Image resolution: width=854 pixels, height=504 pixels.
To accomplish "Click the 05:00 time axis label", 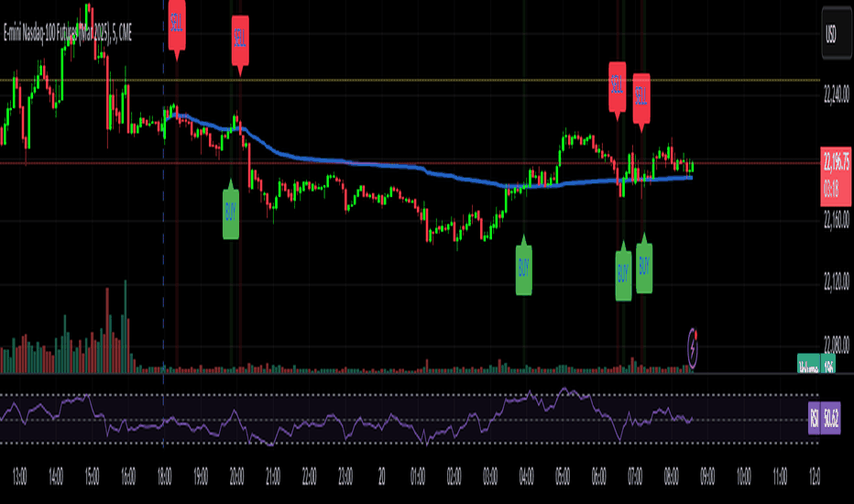I will [563, 477].
